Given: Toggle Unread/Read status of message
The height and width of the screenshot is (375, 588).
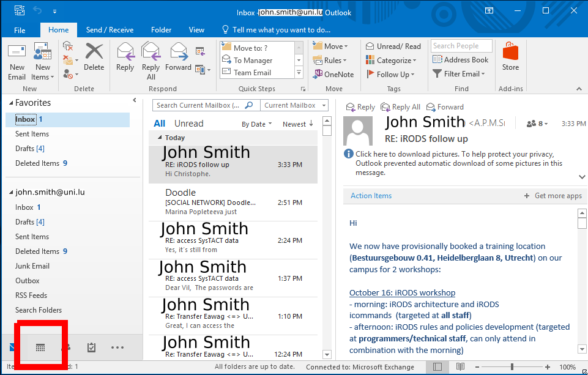Looking at the screenshot, I should coord(393,46).
